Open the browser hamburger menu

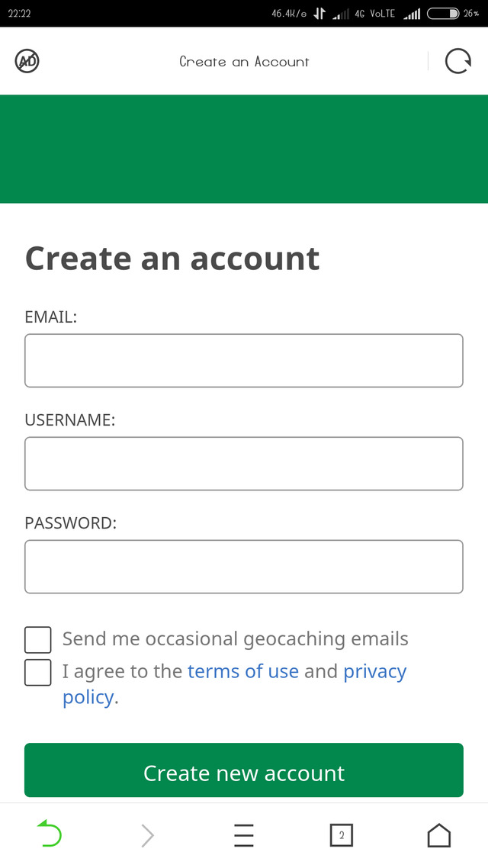tap(244, 835)
